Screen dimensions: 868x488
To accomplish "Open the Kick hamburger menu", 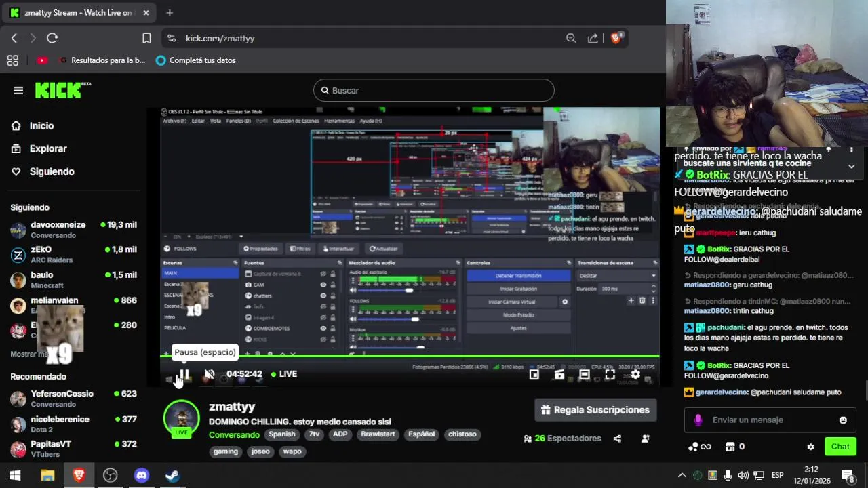I will point(18,90).
